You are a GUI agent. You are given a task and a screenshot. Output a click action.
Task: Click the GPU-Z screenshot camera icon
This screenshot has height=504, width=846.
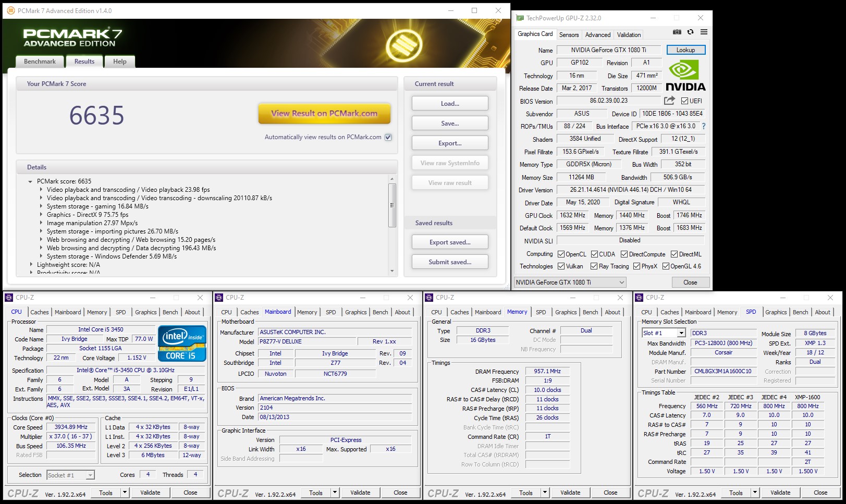pyautogui.click(x=677, y=32)
